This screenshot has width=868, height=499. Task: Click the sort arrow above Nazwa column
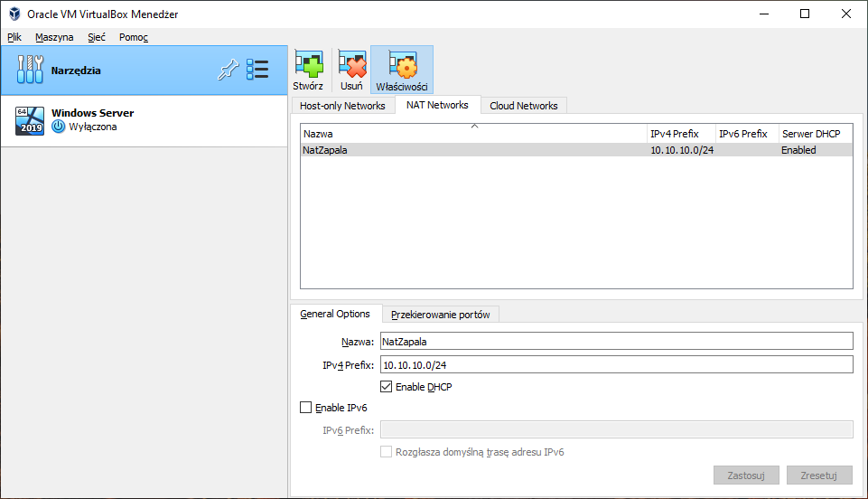(x=474, y=127)
